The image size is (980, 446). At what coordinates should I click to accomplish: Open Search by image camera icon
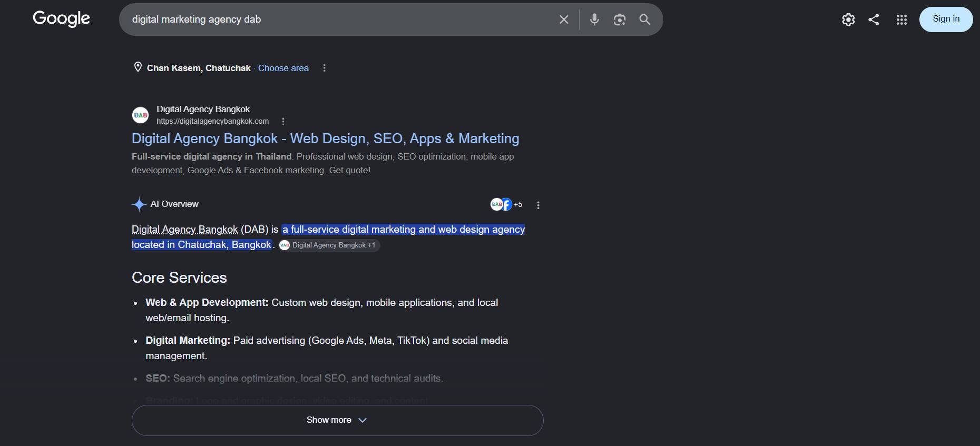pyautogui.click(x=620, y=19)
